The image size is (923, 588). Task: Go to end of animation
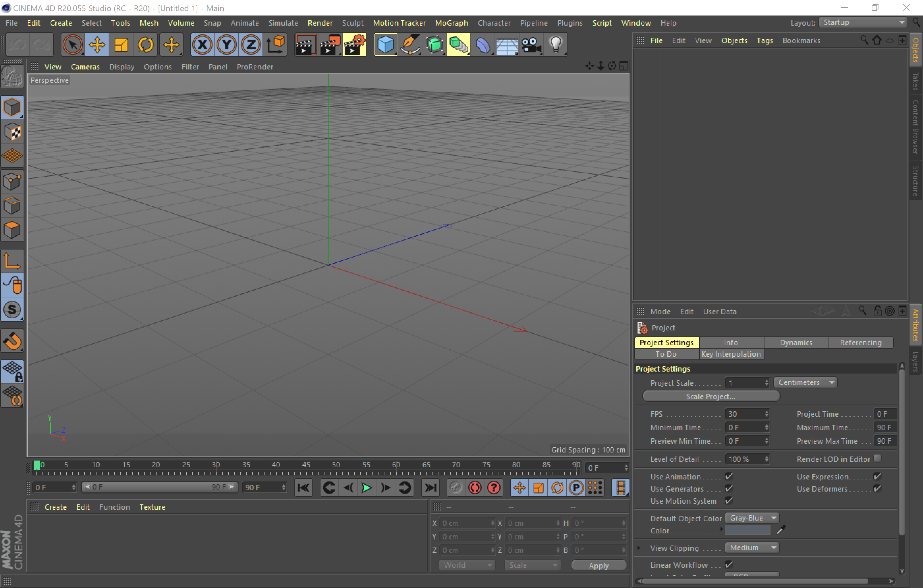coord(430,487)
